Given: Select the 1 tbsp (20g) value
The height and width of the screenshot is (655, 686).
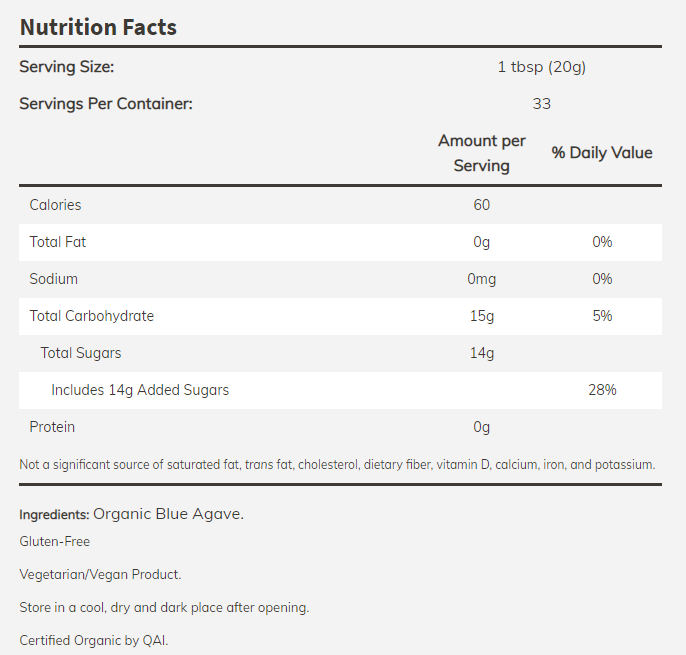Looking at the screenshot, I should [541, 67].
